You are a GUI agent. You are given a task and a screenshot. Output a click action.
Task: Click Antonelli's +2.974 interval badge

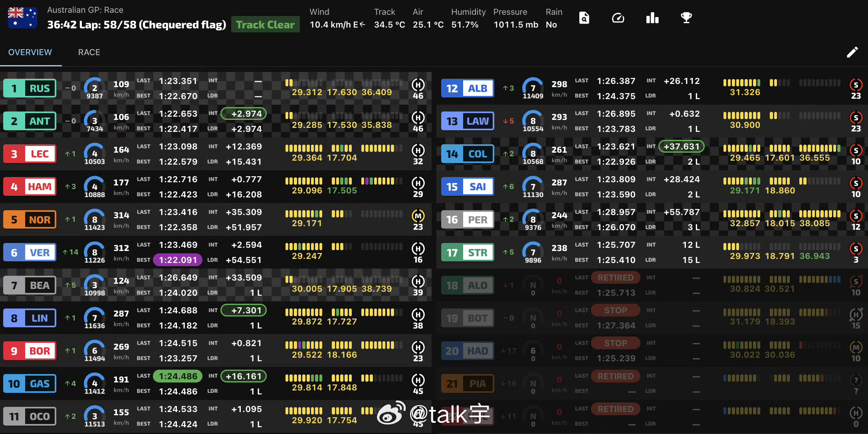coord(244,114)
